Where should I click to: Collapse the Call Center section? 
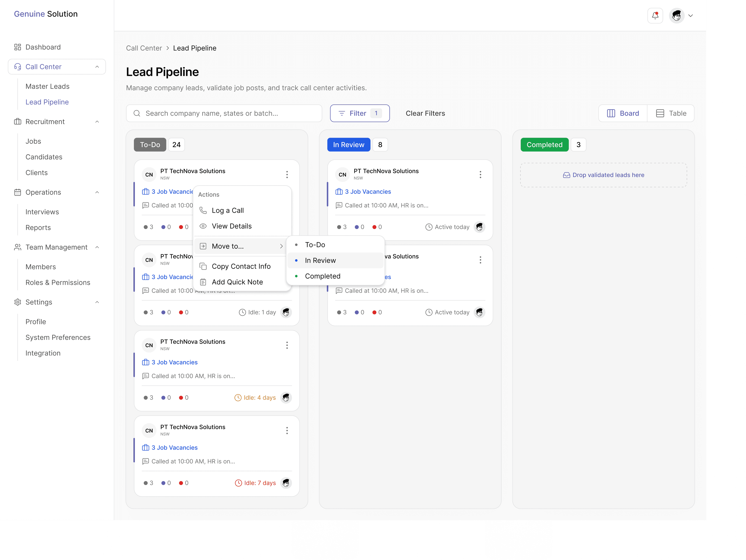pos(97,67)
